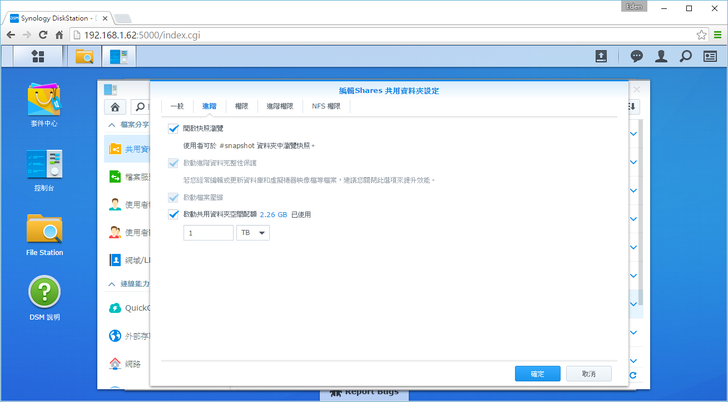
Task: Select the shared folder sidebar item
Action: coord(127,149)
